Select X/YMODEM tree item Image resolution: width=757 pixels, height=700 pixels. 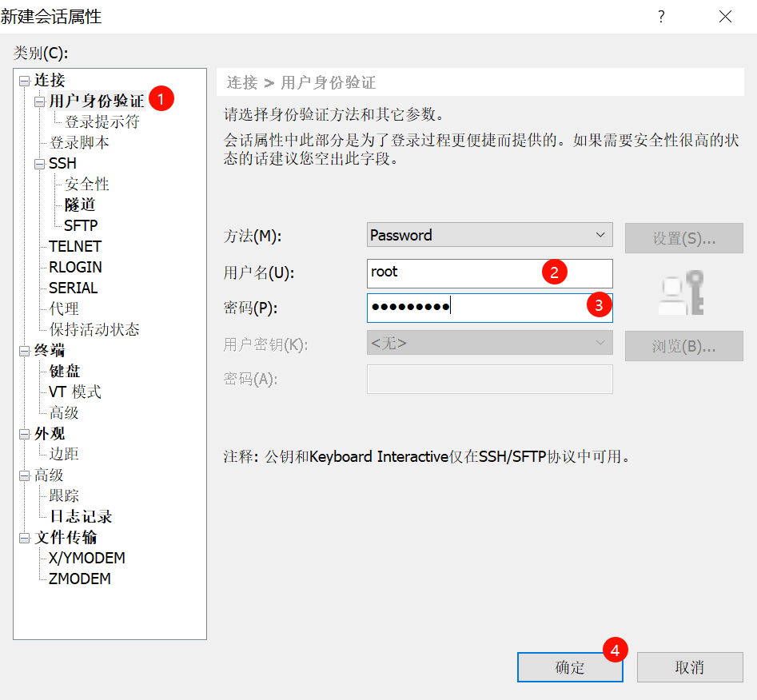[87, 558]
